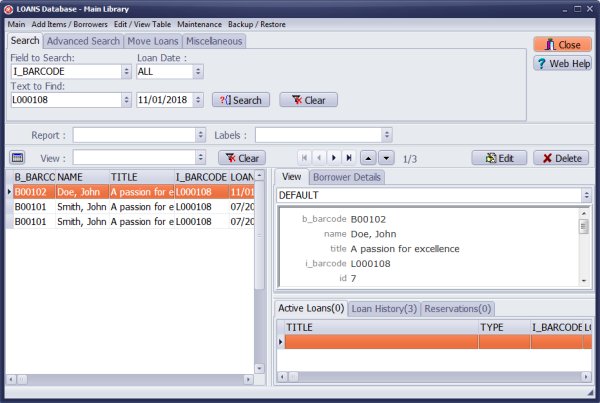Click Text to Find field L000108
This screenshot has height=403, width=600.
[66, 100]
